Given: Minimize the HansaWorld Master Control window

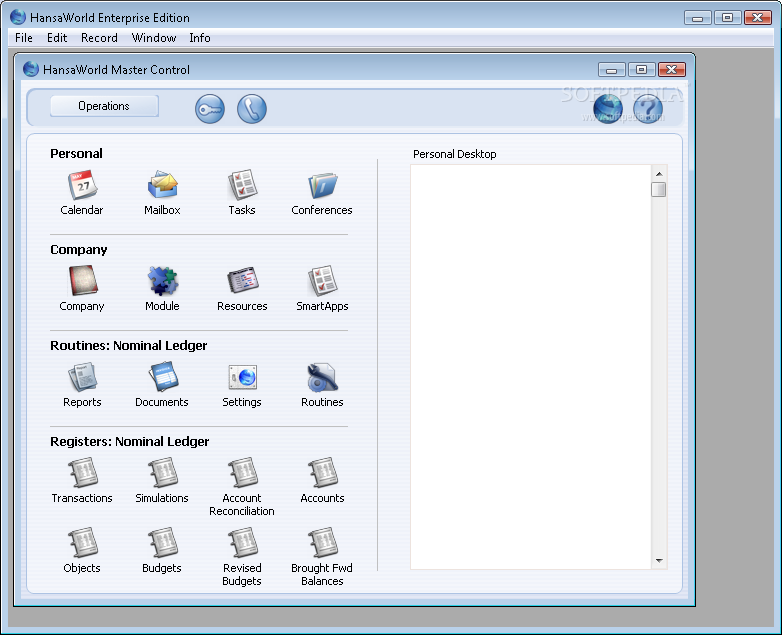Looking at the screenshot, I should click(612, 70).
